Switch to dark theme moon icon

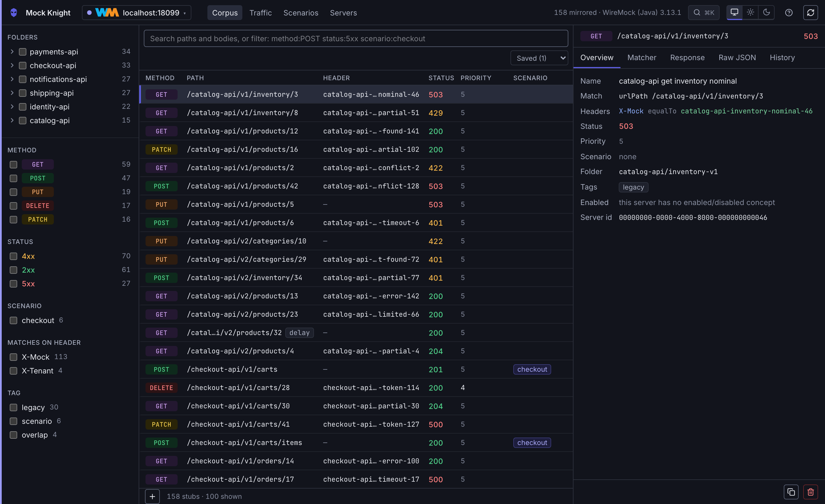(766, 13)
